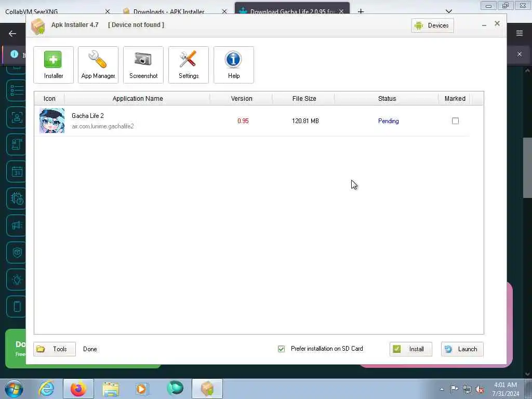
Task: Click the Marked column header
Action: point(455,98)
